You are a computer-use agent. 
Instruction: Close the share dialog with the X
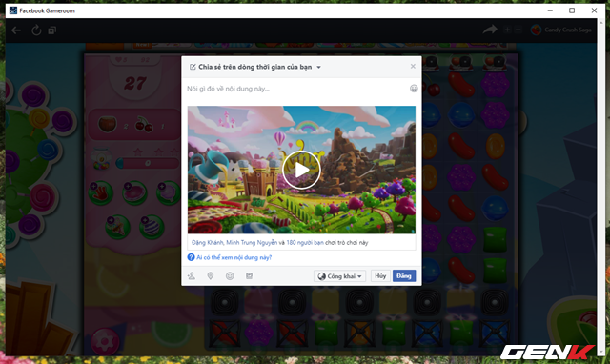(413, 66)
